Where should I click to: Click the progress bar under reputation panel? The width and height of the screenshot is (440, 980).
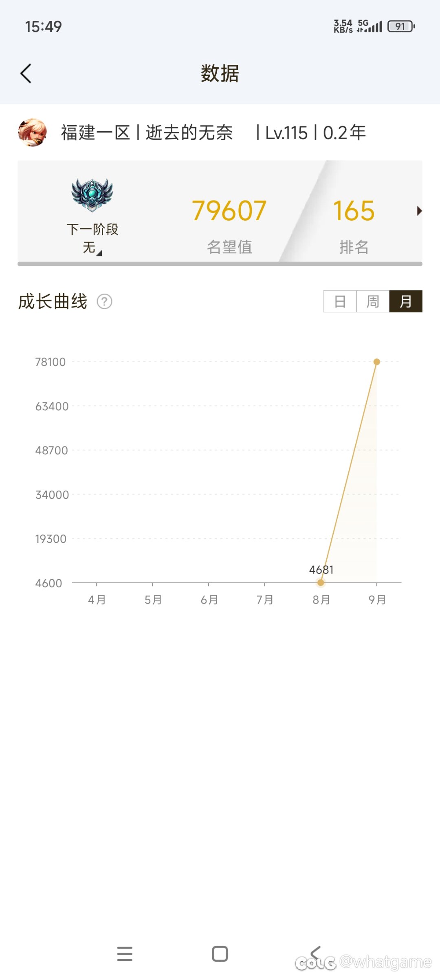[220, 264]
